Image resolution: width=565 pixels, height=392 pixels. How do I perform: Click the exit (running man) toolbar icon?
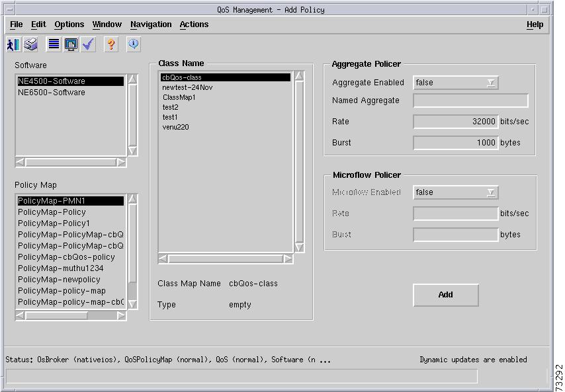[x=13, y=45]
